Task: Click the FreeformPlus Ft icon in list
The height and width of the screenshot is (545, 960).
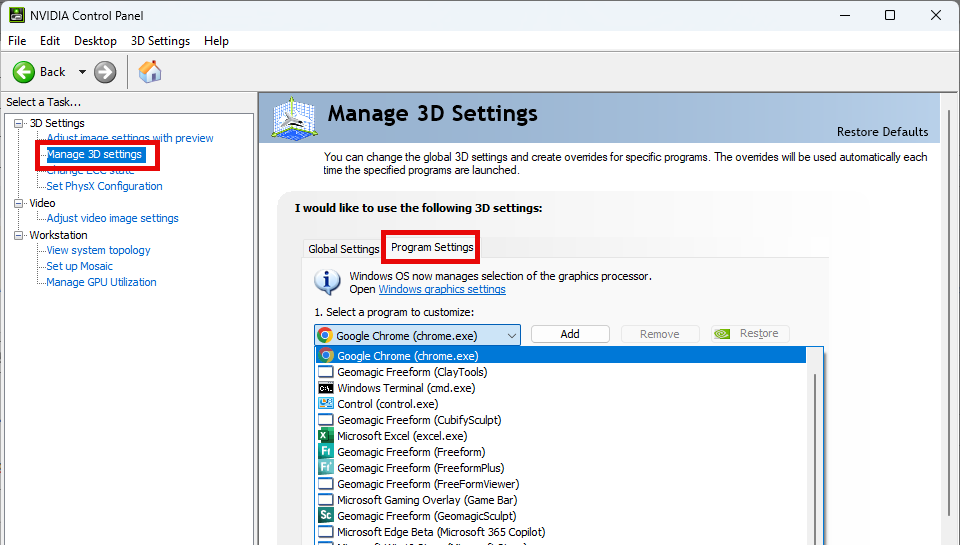Action: pyautogui.click(x=326, y=467)
